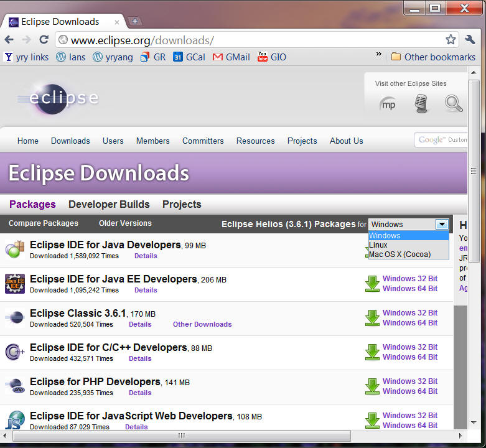Open the About Us nav item

coord(346,141)
